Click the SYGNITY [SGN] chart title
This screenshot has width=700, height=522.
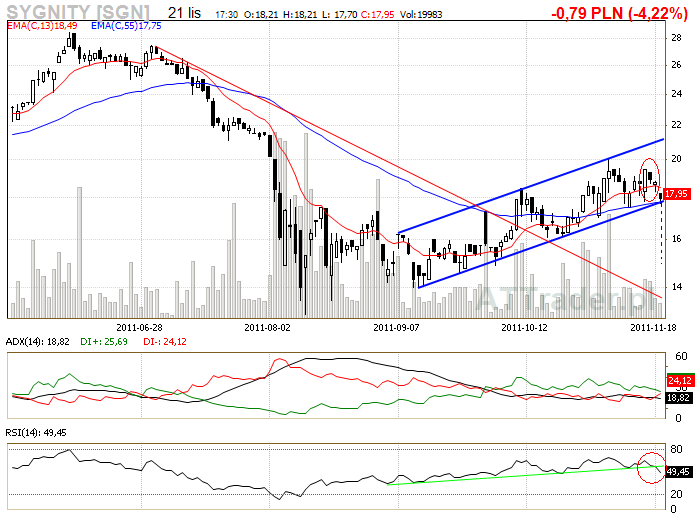(x=78, y=12)
